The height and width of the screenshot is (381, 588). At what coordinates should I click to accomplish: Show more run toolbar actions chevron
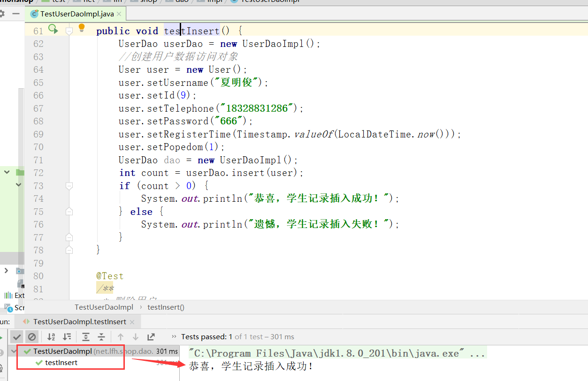pyautogui.click(x=174, y=336)
